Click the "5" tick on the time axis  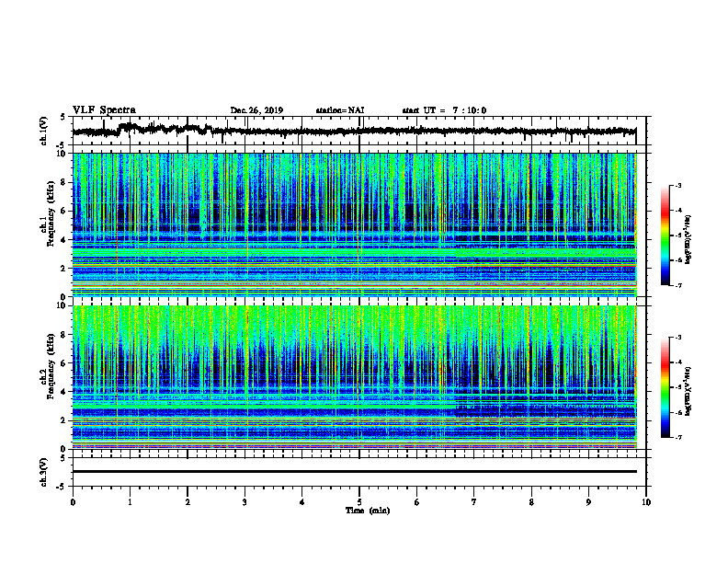[359, 502]
